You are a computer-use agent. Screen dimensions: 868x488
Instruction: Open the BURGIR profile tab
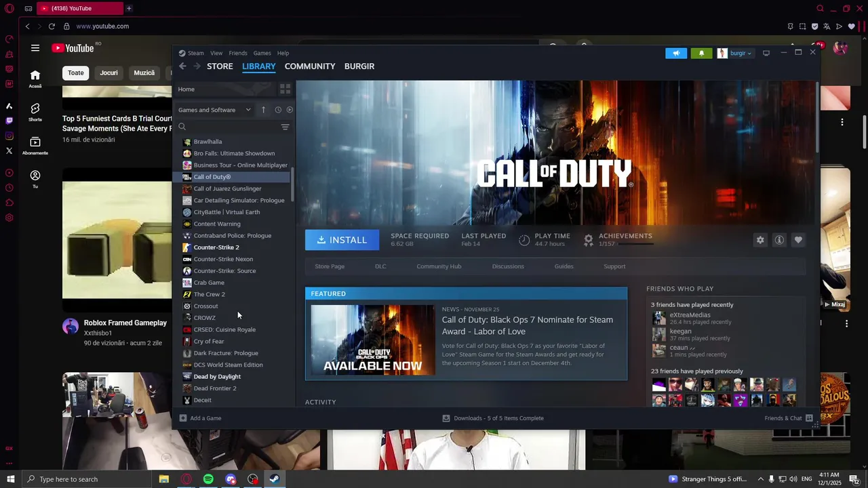pos(359,66)
